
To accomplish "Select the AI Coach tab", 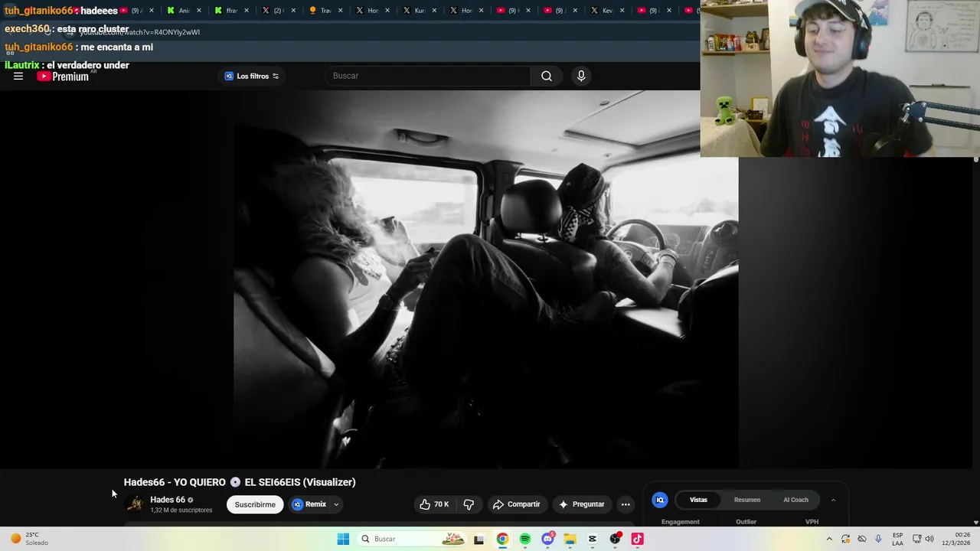I will pyautogui.click(x=795, y=500).
